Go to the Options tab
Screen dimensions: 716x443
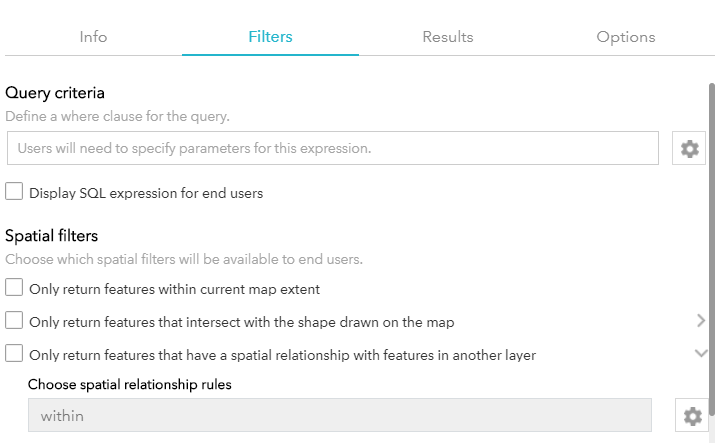pos(626,37)
